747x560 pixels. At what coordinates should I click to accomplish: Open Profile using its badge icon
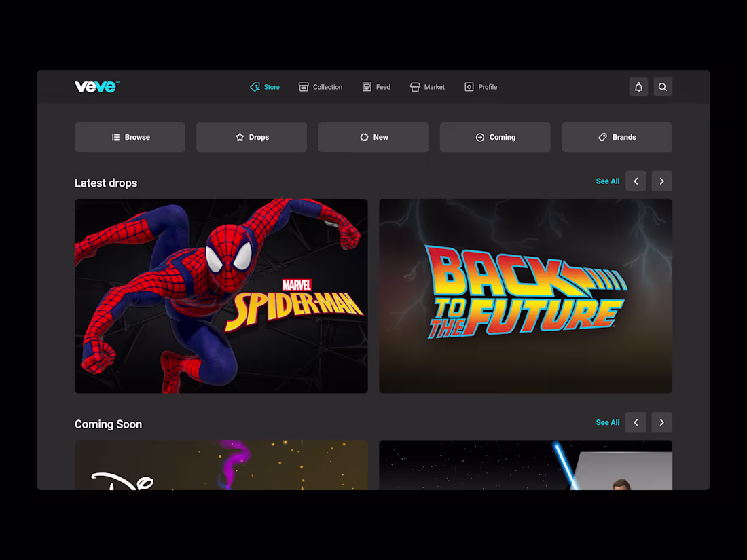click(468, 86)
